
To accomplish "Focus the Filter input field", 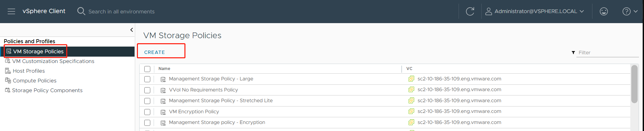I will click(608, 53).
